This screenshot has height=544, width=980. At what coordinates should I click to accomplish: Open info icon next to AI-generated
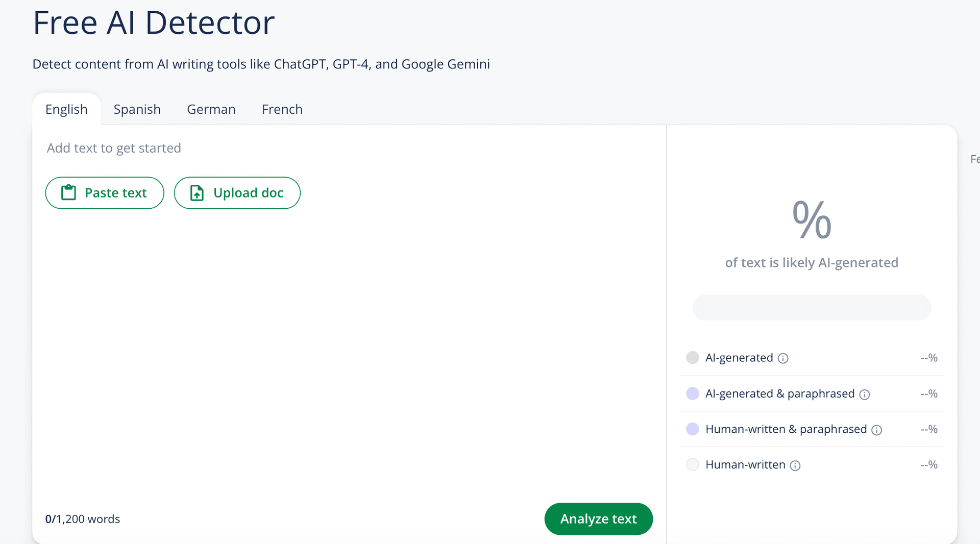pyautogui.click(x=783, y=358)
